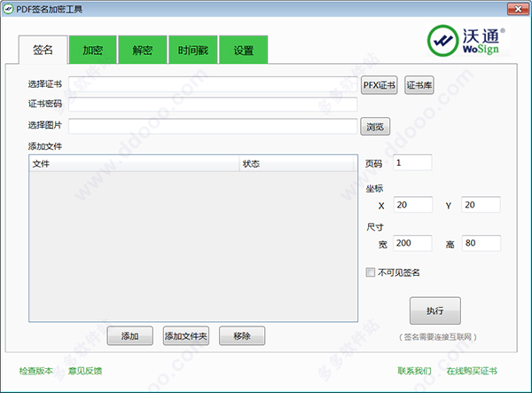Click the 添加 file button

(x=130, y=336)
